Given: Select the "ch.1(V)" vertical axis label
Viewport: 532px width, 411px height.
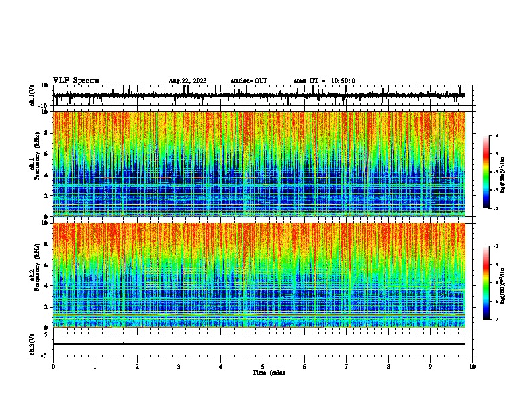Looking at the screenshot, I should 32,95.
